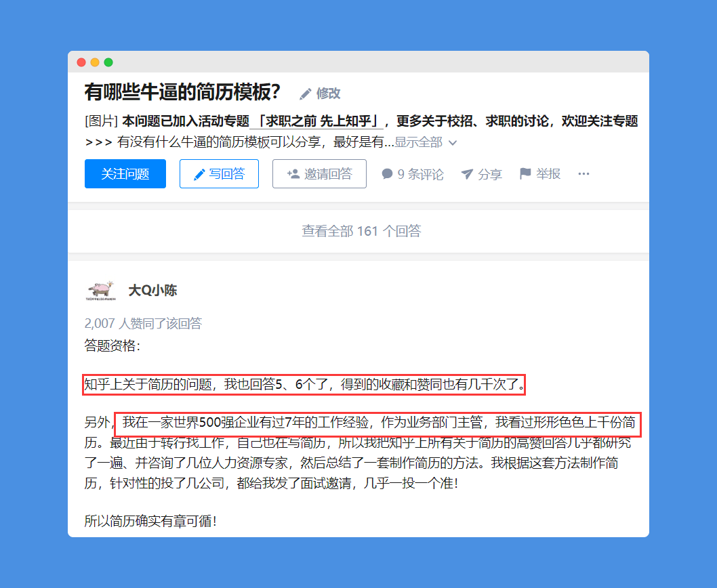This screenshot has width=717, height=588.
Task: Open the 大Q小陈 author profile name
Action: (152, 291)
